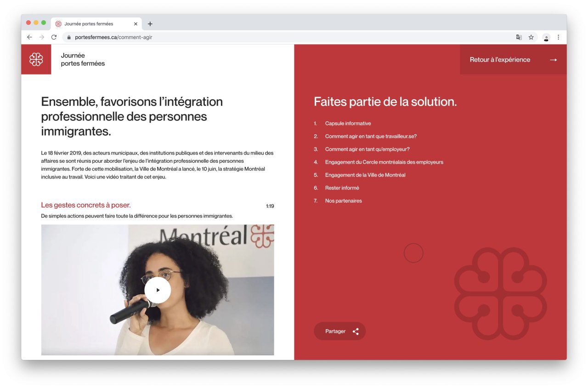Close the Journée portes fermées tab
Screen dimensions: 588x388
click(136, 24)
